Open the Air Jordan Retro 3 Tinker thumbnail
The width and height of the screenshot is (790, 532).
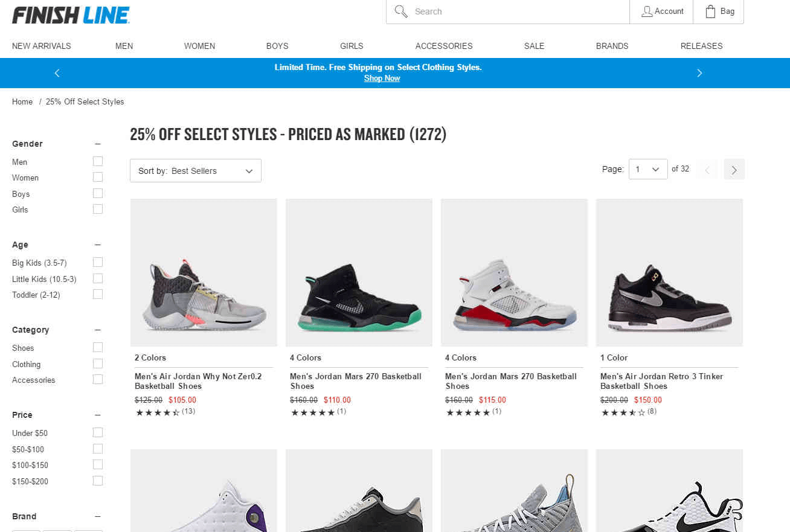click(x=669, y=272)
